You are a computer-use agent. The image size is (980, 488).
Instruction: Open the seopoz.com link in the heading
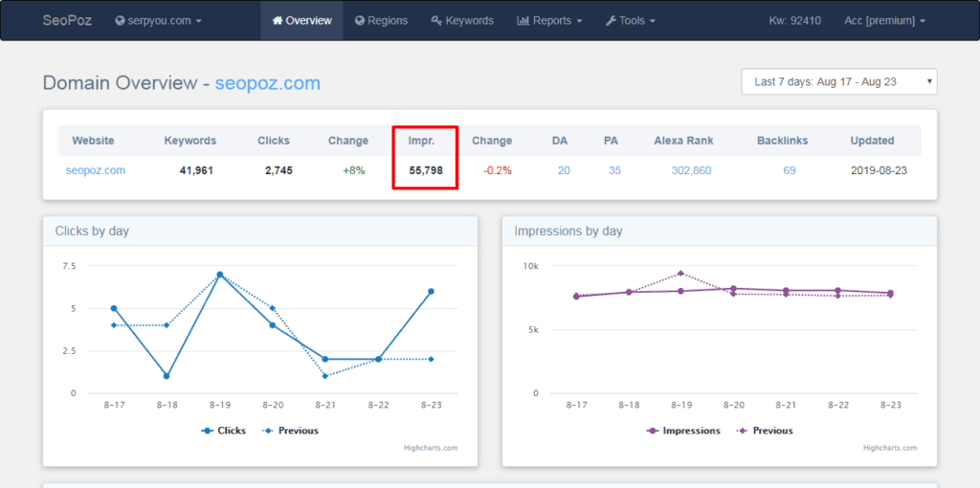(268, 83)
